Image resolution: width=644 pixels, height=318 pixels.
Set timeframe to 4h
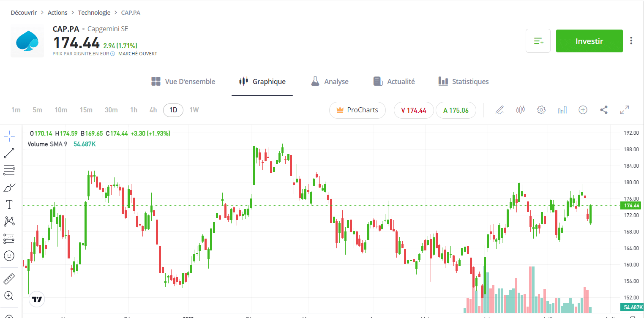(x=153, y=110)
